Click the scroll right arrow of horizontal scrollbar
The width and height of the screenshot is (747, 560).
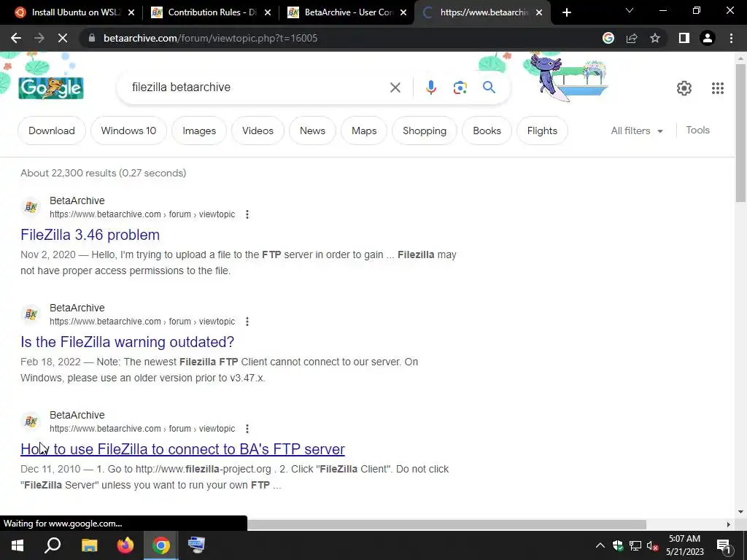point(728,524)
